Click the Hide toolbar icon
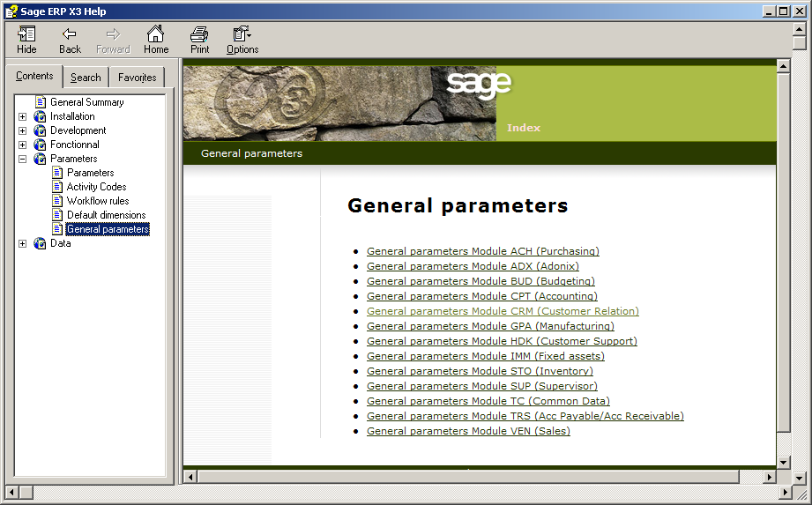The height and width of the screenshot is (505, 812). [26, 35]
